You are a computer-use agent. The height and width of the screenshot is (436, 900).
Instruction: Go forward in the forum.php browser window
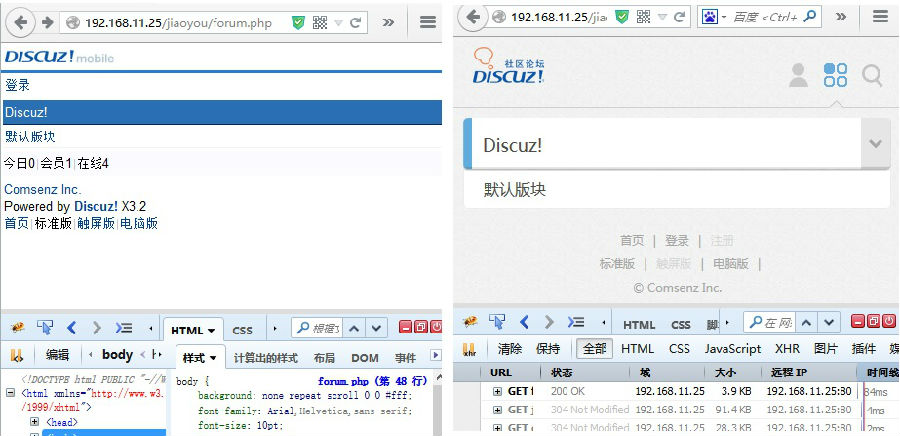point(48,22)
